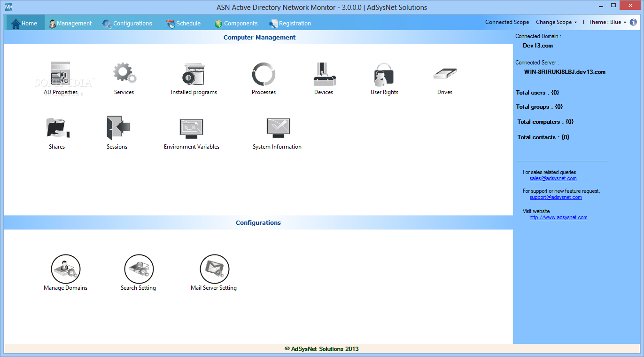Click the info icon beside Theme

pyautogui.click(x=633, y=22)
